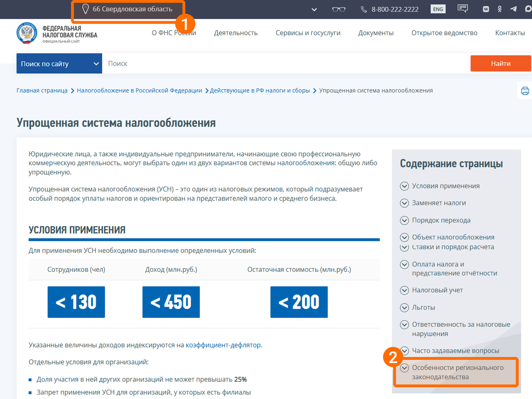Screen dimensions: 532x399
Task: Click the 'Найти' search button
Action: coord(501,63)
